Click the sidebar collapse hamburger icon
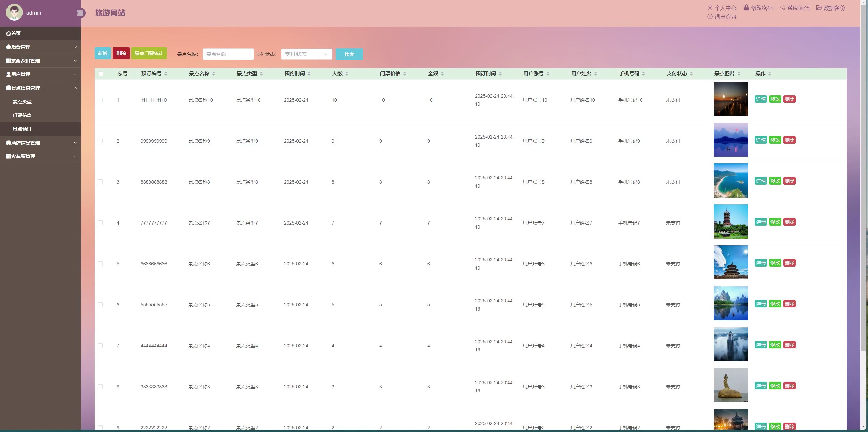 (80, 13)
